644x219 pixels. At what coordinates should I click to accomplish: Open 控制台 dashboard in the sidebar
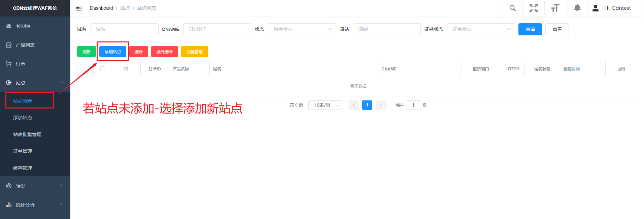click(23, 26)
